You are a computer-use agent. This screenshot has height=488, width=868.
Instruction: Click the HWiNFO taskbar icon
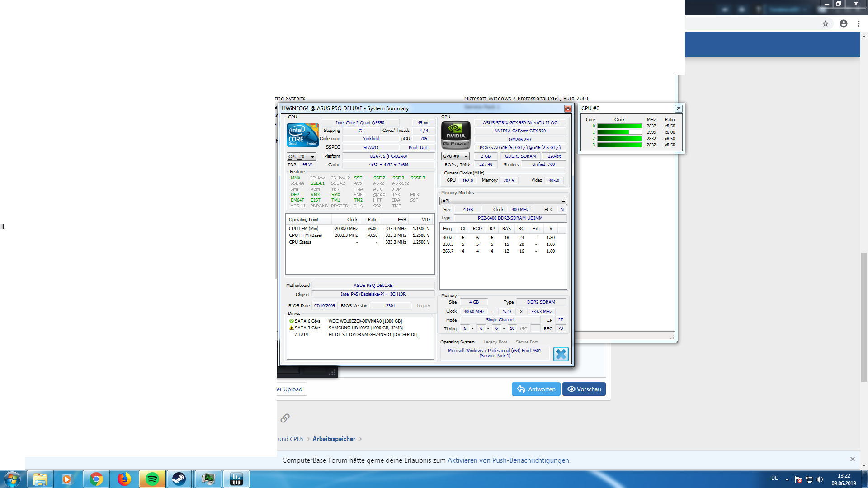236,479
